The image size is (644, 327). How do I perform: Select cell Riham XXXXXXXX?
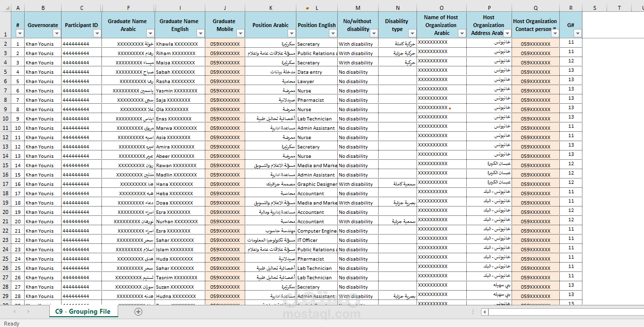tap(180, 53)
